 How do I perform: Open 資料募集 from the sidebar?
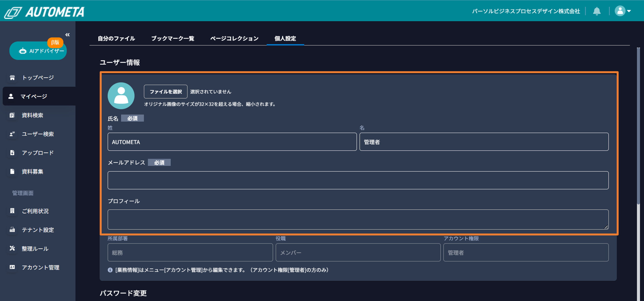tap(32, 171)
